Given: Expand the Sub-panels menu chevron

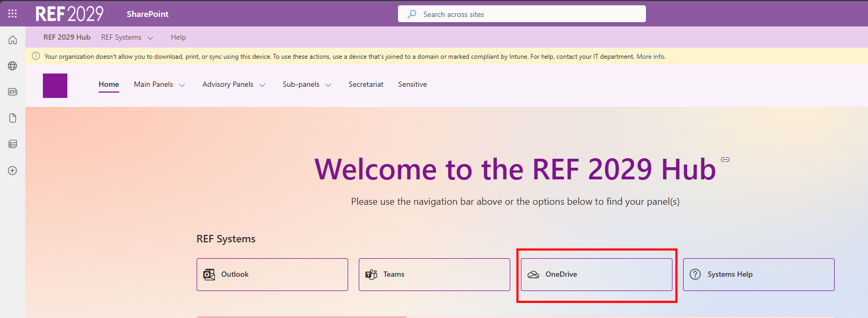Looking at the screenshot, I should pos(328,85).
